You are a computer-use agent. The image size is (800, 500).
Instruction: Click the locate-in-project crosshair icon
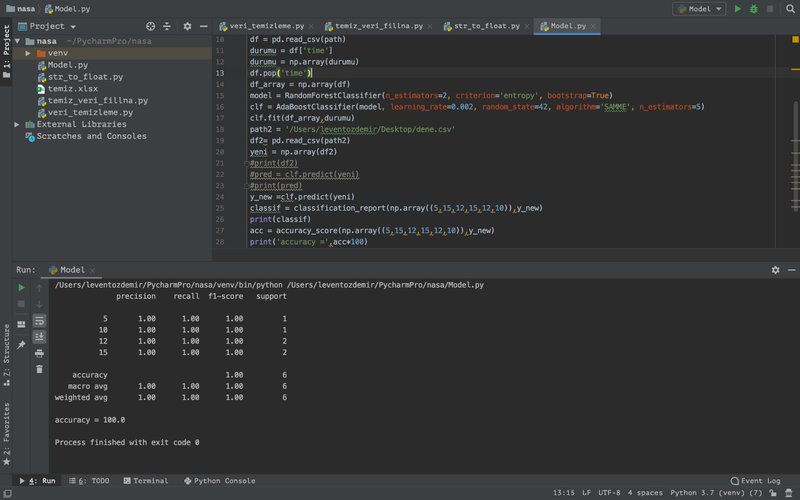pyautogui.click(x=150, y=26)
